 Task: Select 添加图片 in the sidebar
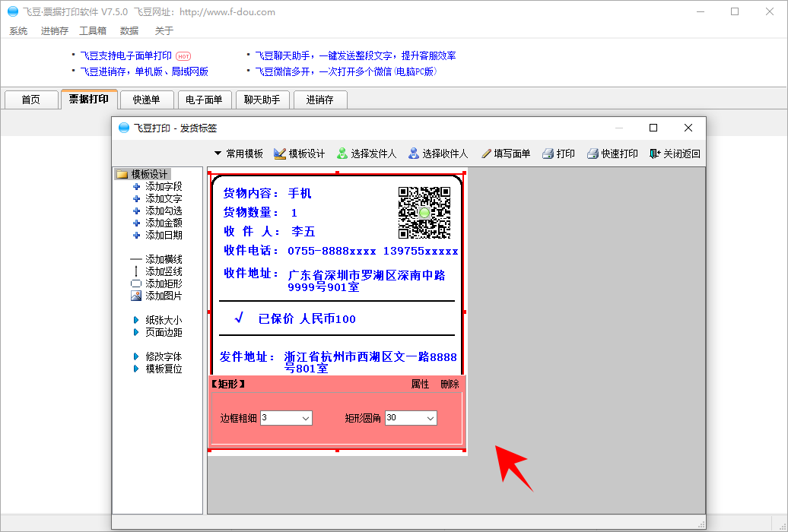[x=137, y=296]
